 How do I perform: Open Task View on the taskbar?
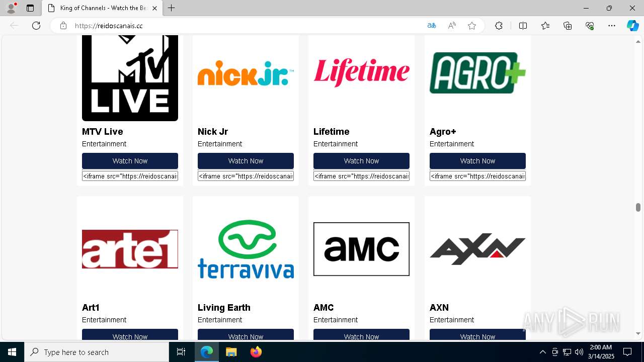coord(181,352)
